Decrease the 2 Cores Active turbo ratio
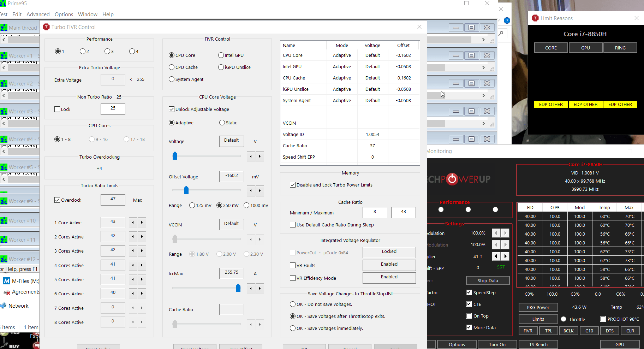The image size is (644, 349). 133,237
